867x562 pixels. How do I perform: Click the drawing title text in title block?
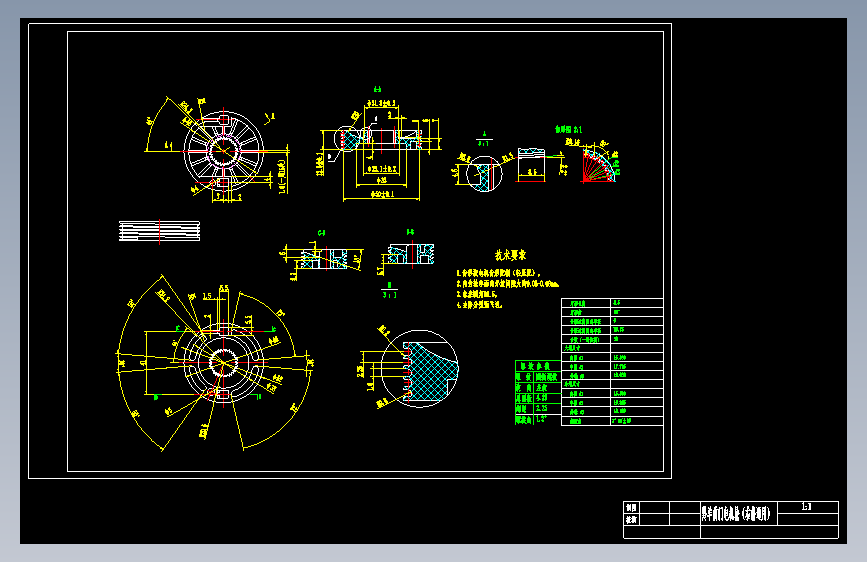(736, 513)
